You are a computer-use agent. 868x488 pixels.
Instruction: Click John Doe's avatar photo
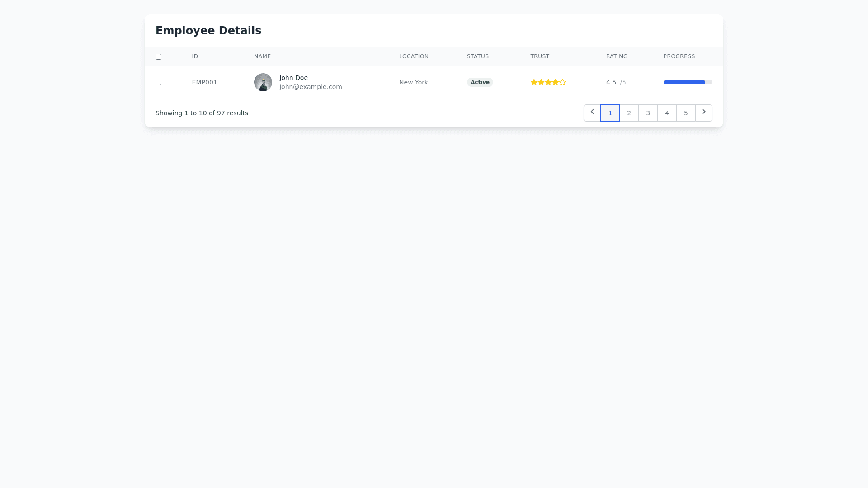click(x=263, y=82)
